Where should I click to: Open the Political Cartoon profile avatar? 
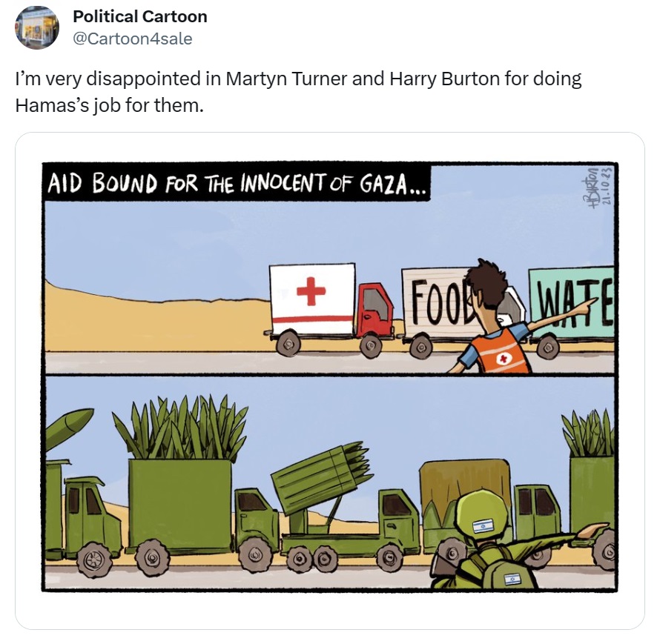pos(37,27)
